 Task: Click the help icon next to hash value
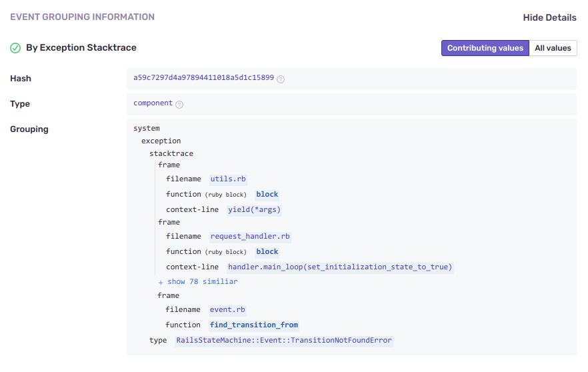281,79
